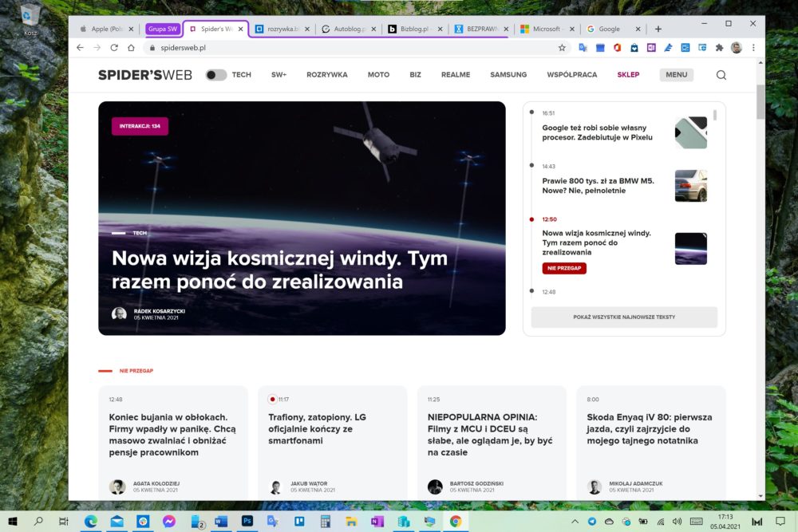Collapse the Grupa SW tab group
Screen dimensions: 798x532
coord(162,29)
